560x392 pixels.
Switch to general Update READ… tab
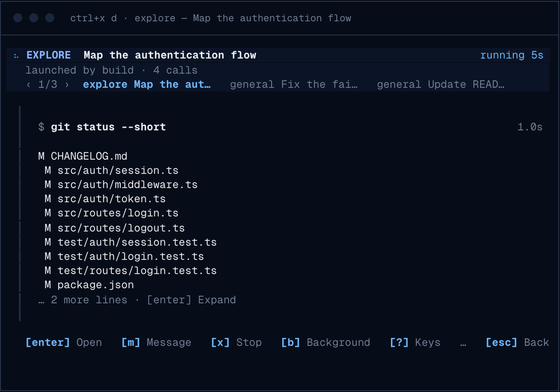coord(440,84)
